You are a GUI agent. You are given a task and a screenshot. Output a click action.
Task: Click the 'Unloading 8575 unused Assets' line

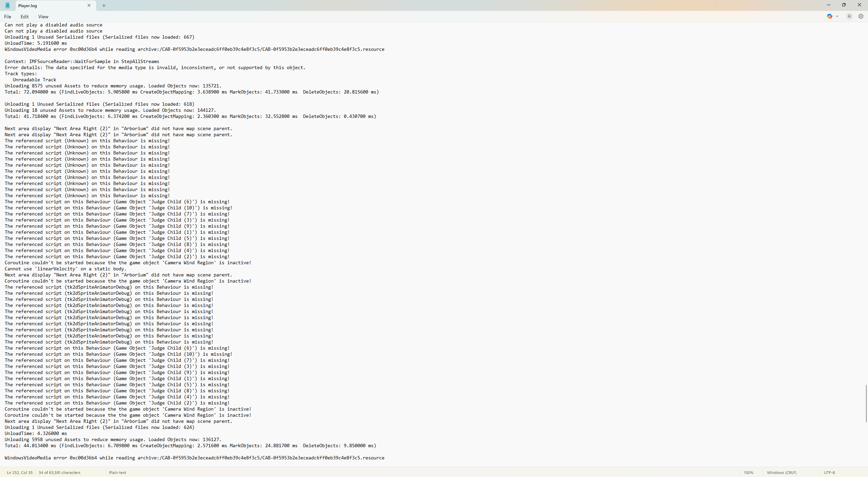[113, 86]
